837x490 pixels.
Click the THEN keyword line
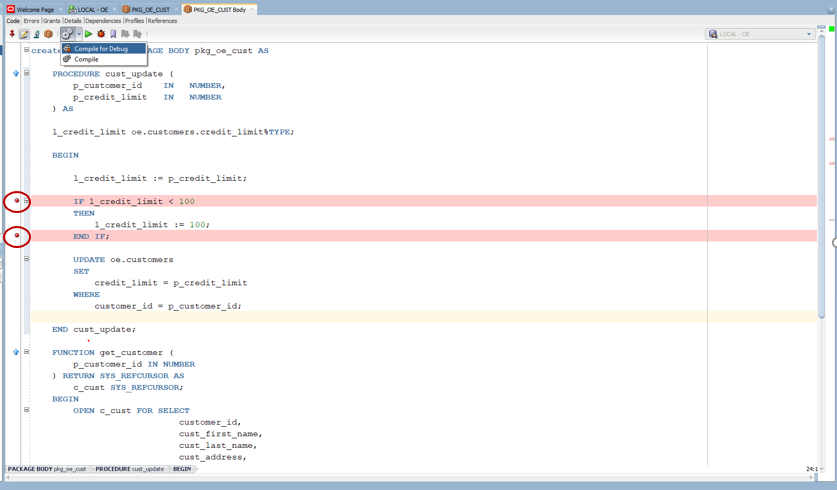(x=84, y=214)
